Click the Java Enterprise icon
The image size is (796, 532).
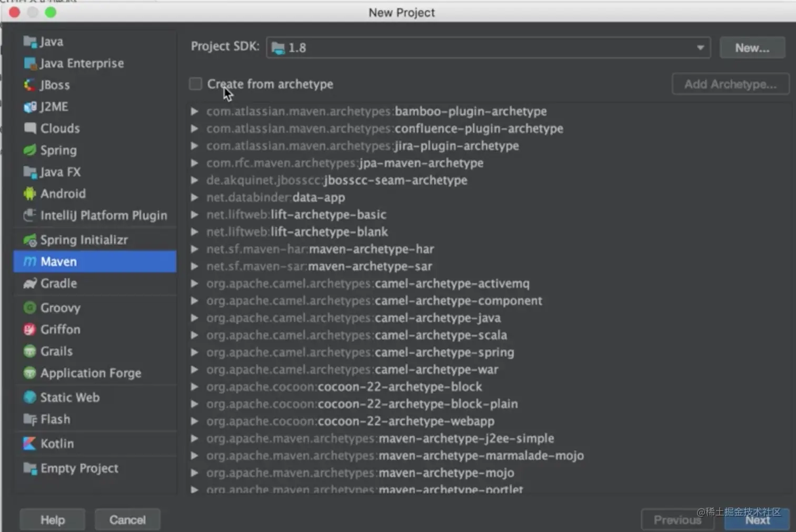coord(30,63)
